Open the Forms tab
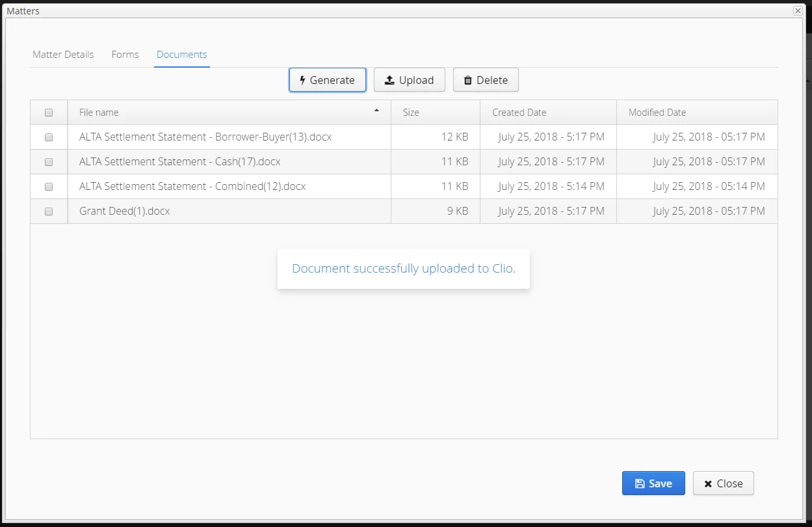 (125, 55)
